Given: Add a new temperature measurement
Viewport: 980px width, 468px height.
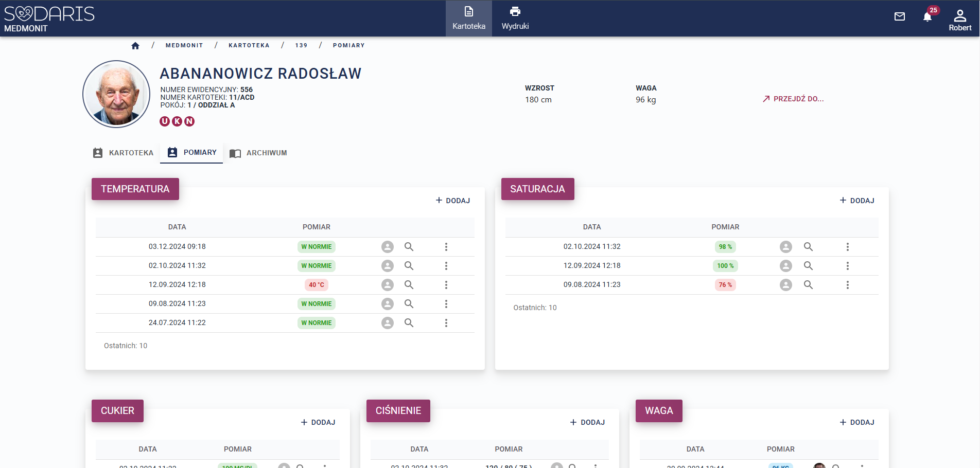Looking at the screenshot, I should [x=453, y=201].
